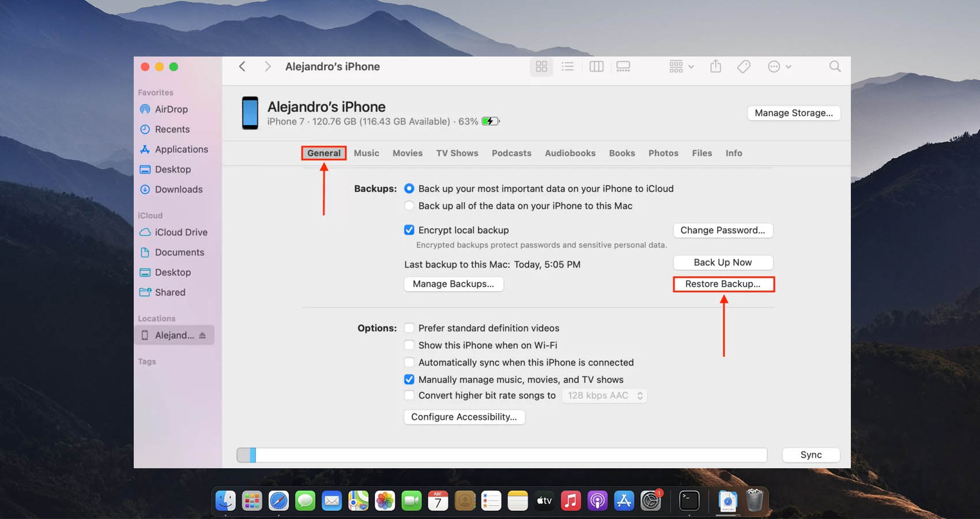Switch Finder to column view
980x519 pixels.
coord(596,67)
